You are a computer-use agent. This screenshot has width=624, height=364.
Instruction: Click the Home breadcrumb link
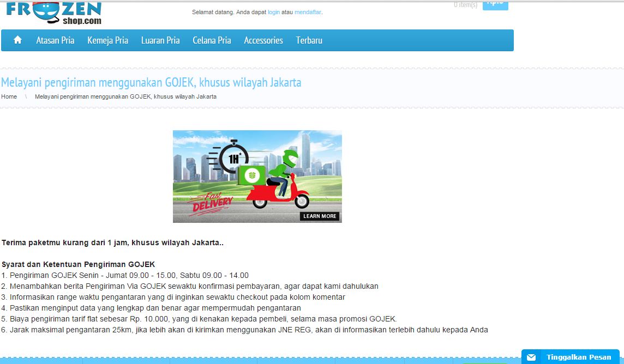(9, 96)
